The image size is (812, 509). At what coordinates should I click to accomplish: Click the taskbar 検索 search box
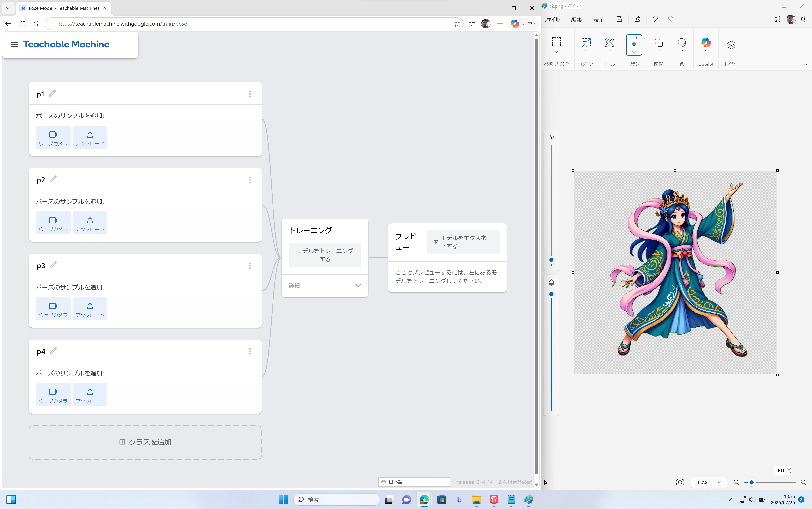point(337,500)
